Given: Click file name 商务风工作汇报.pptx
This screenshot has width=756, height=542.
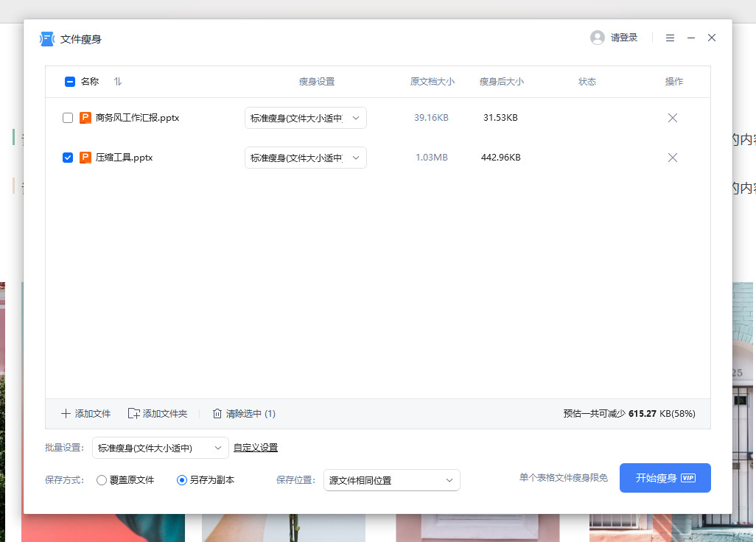Looking at the screenshot, I should 137,118.
